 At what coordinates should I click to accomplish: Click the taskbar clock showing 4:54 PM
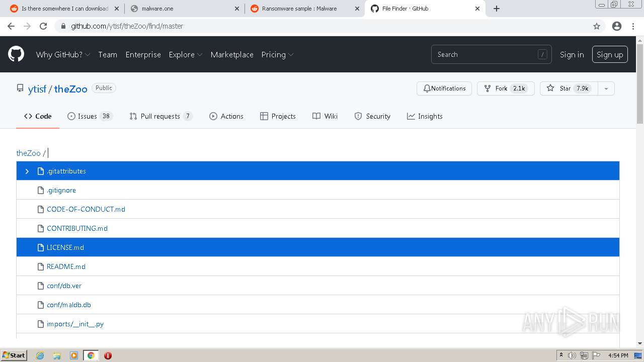(618, 355)
